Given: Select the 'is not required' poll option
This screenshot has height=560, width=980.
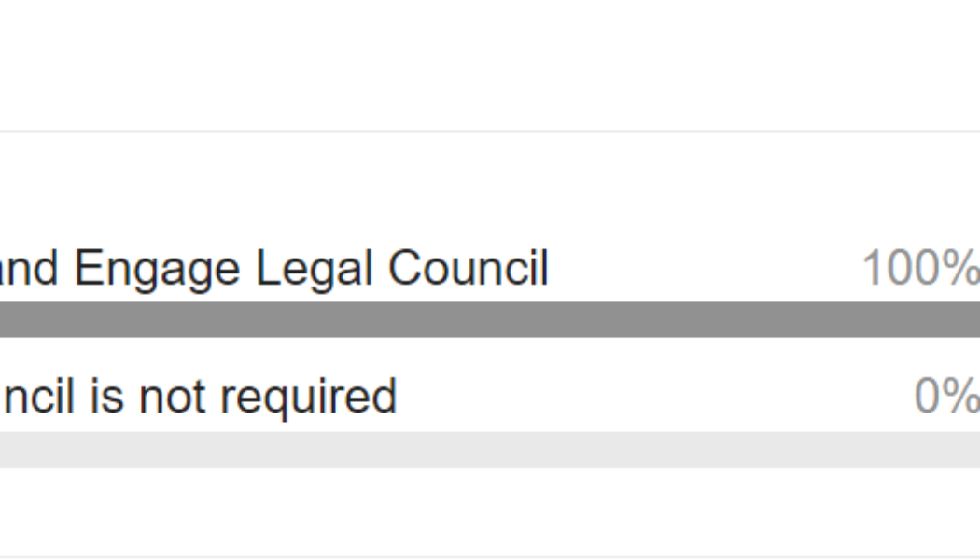Looking at the screenshot, I should [199, 397].
